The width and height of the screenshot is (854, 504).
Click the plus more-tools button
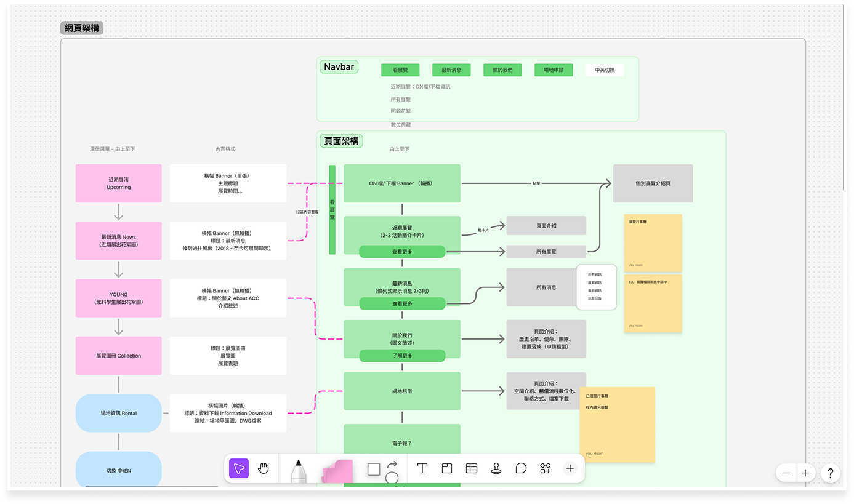coord(570,469)
